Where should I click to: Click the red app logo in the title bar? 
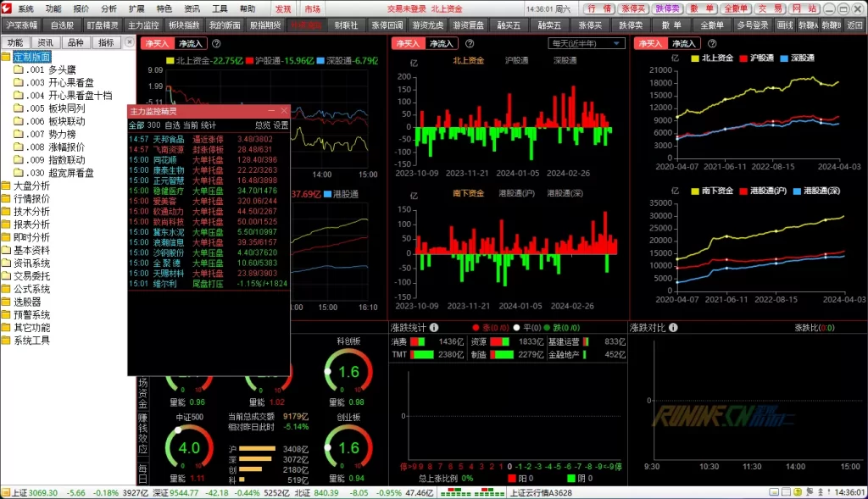point(8,8)
